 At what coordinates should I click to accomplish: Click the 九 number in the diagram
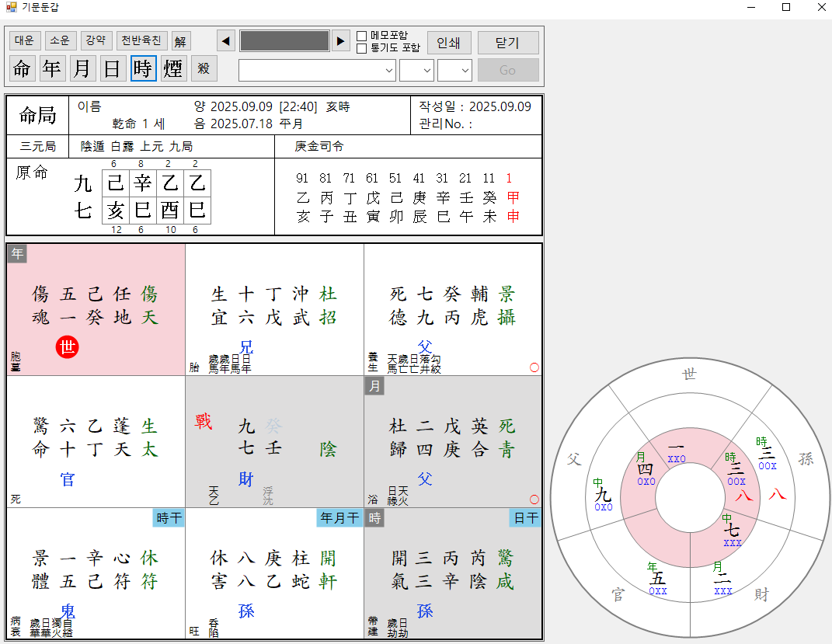coord(604,494)
